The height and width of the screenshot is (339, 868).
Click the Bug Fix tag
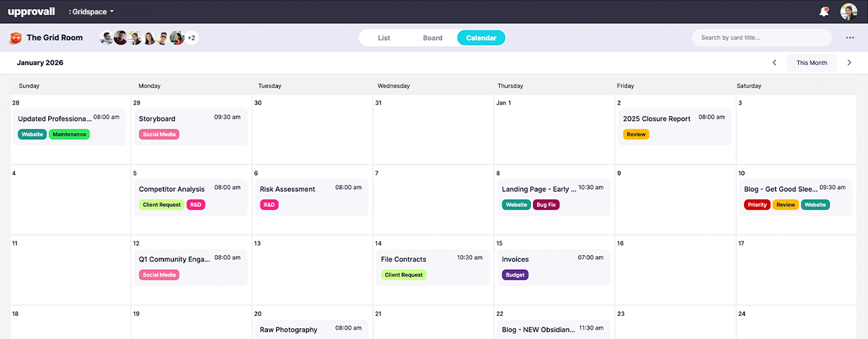click(x=546, y=205)
